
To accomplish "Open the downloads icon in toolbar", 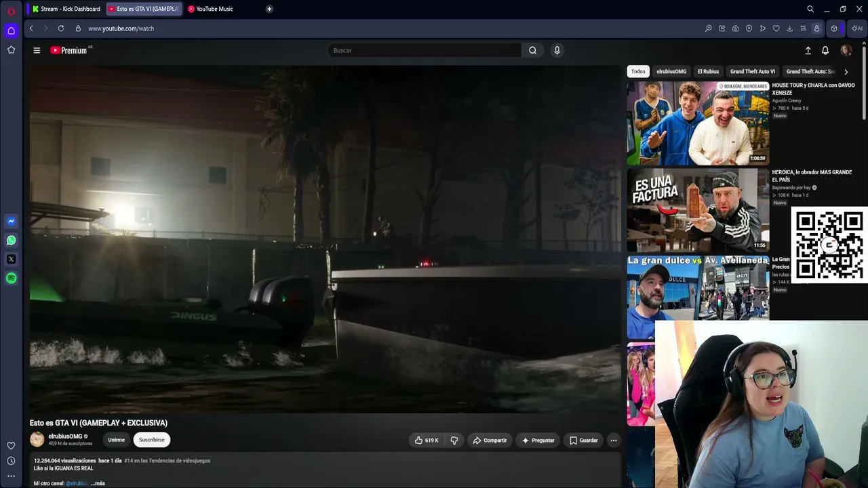I will tap(790, 28).
